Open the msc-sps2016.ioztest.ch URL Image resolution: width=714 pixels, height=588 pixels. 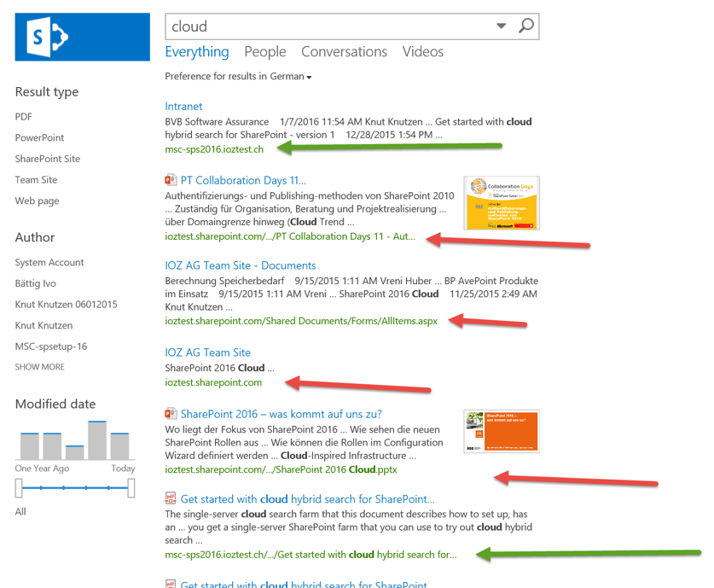tap(214, 149)
